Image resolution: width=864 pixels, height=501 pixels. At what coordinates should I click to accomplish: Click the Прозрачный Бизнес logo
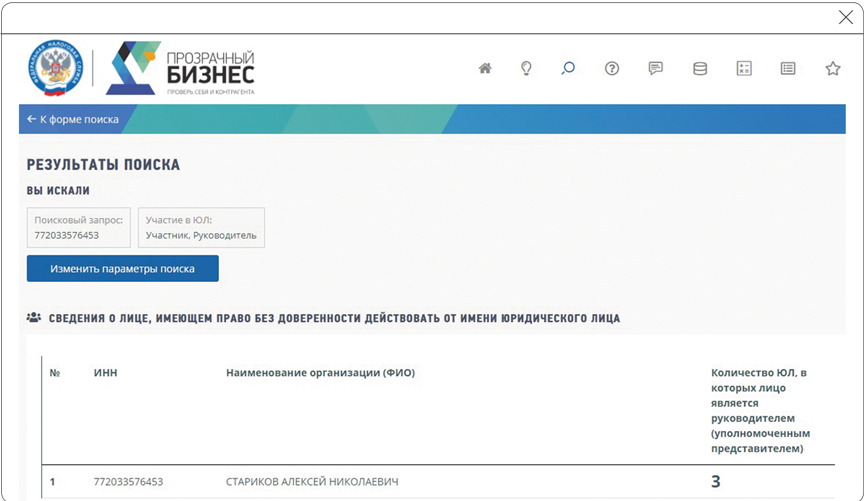pos(181,68)
